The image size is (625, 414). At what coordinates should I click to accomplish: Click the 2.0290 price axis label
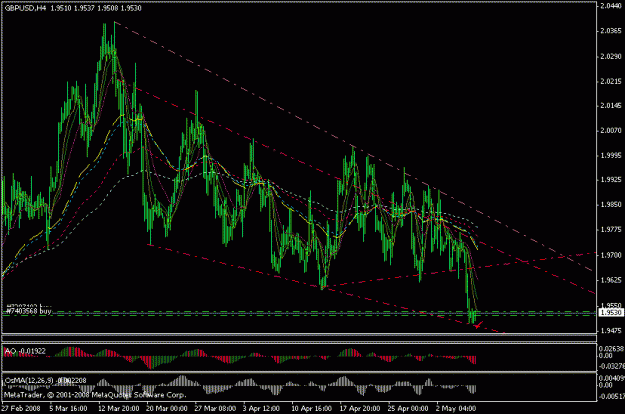(611, 56)
